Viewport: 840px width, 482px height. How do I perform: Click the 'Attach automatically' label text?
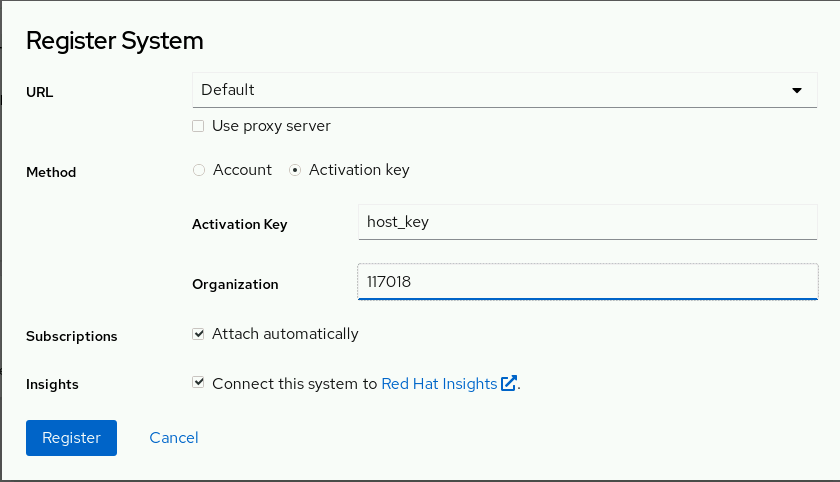pos(285,334)
